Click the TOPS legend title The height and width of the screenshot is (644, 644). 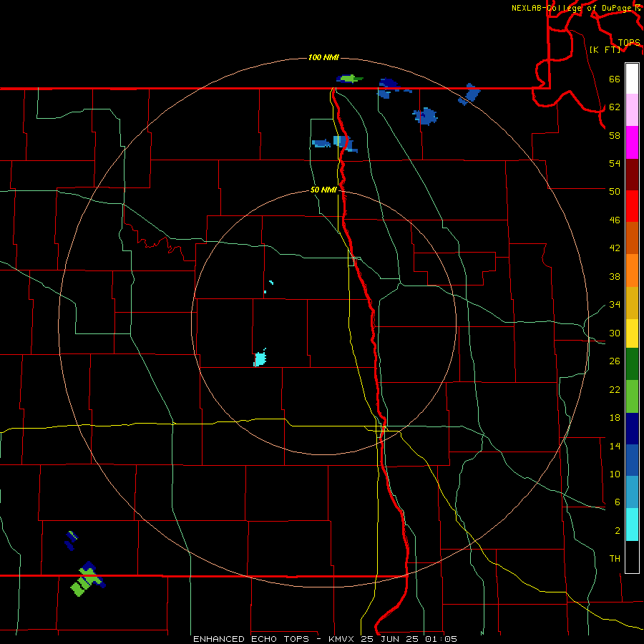[629, 43]
